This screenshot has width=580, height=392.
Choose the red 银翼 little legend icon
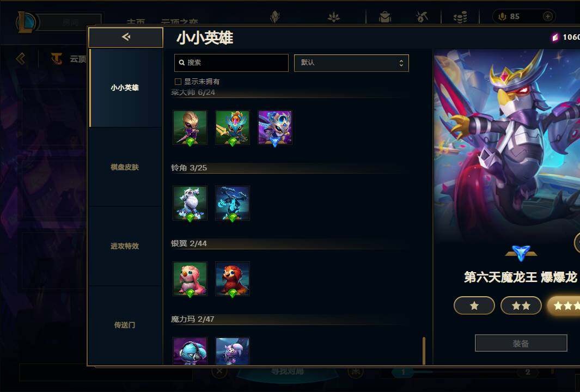[233, 279]
